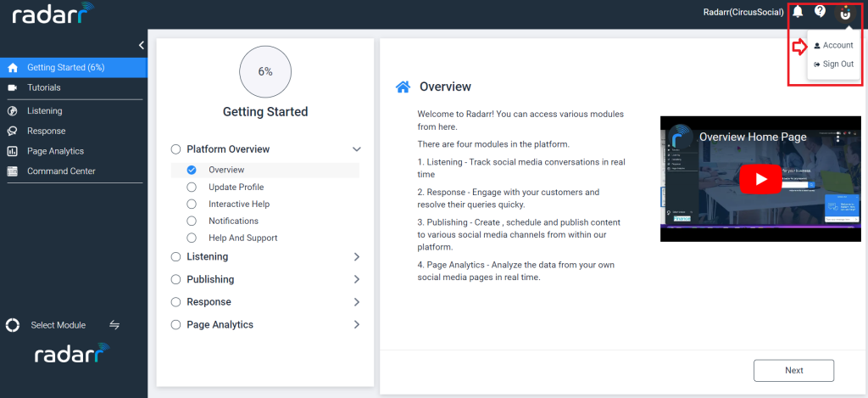Open the Notifications step

(x=234, y=221)
